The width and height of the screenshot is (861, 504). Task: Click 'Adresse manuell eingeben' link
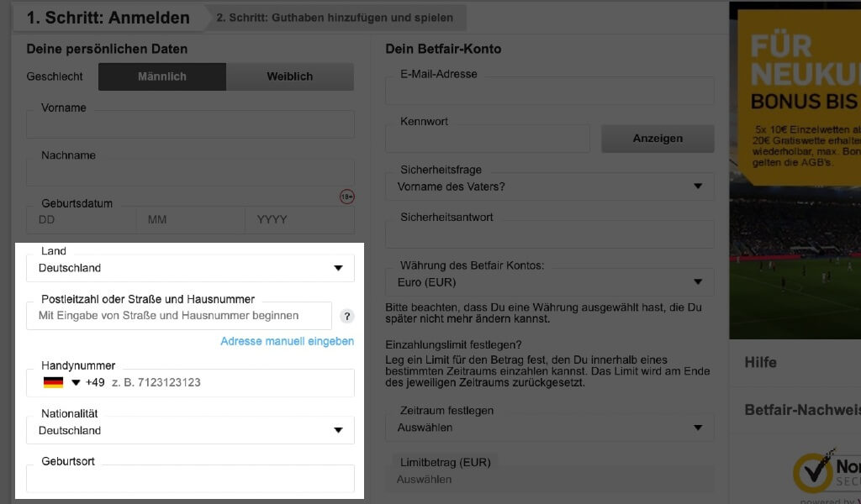pos(288,341)
